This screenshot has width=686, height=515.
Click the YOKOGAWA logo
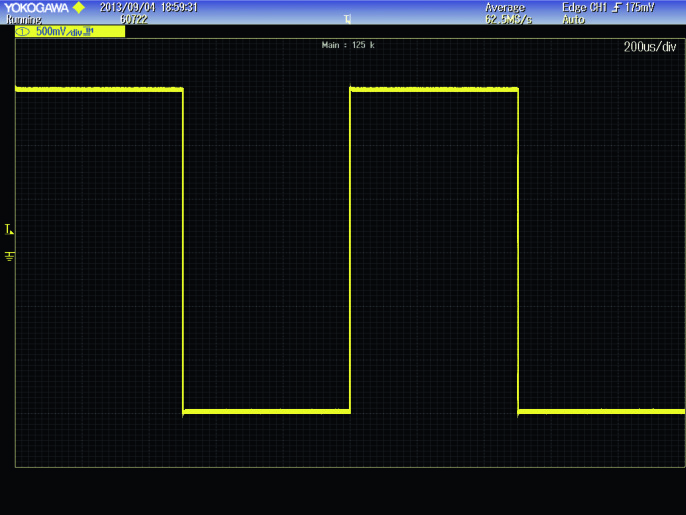click(x=37, y=7)
